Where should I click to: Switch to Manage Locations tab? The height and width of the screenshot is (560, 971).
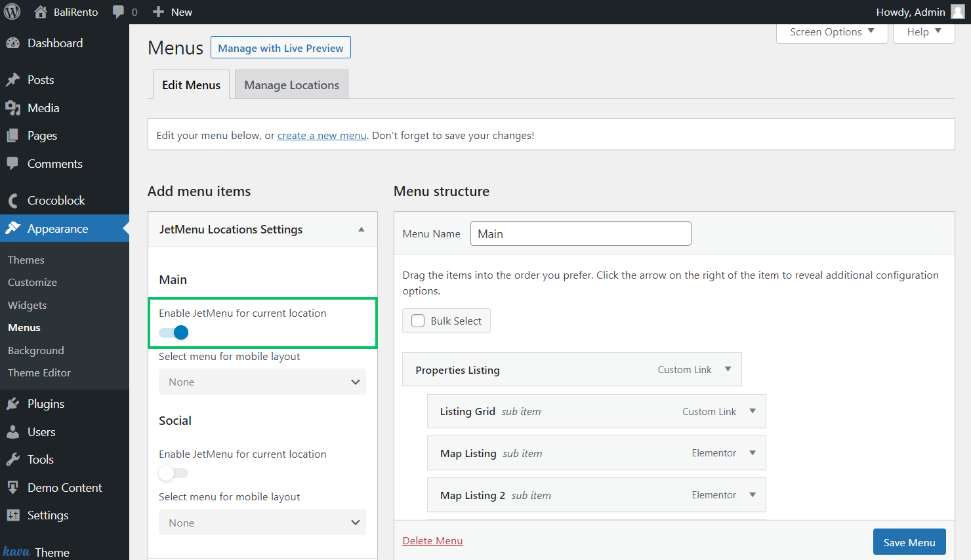click(x=291, y=85)
